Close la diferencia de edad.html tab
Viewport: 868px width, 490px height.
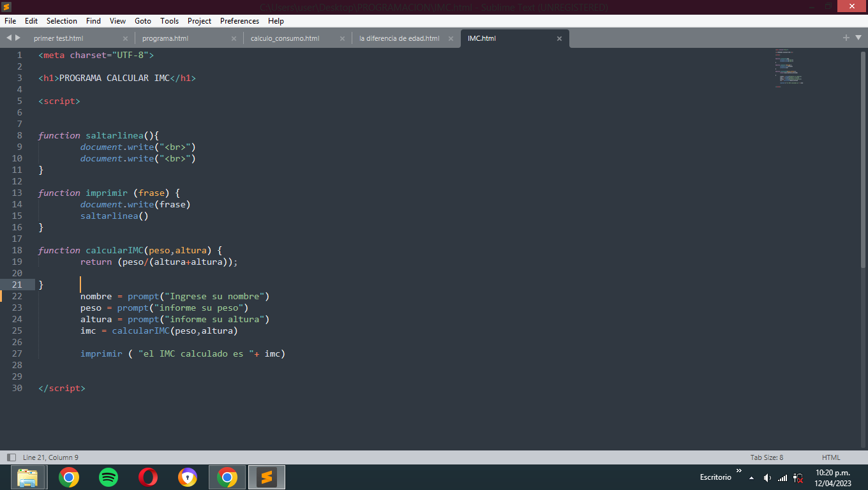click(451, 38)
